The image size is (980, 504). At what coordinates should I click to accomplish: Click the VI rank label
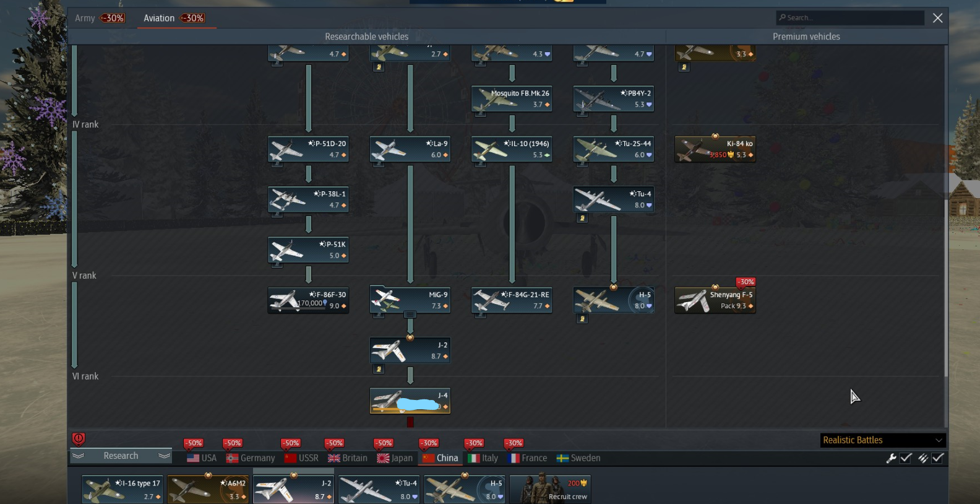(x=85, y=376)
